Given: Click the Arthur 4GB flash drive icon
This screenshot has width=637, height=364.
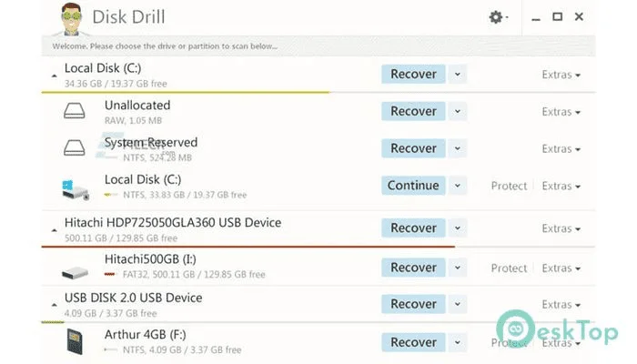Looking at the screenshot, I should [x=75, y=341].
